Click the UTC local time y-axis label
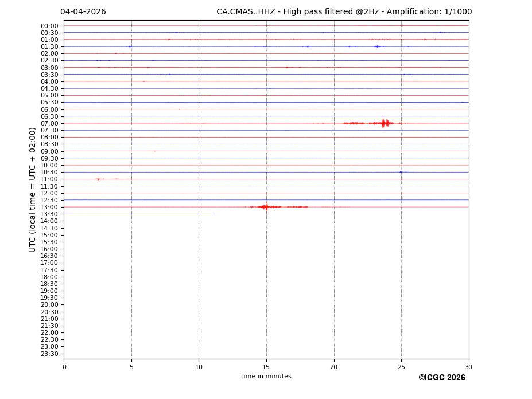The image size is (532, 399). click(x=33, y=189)
